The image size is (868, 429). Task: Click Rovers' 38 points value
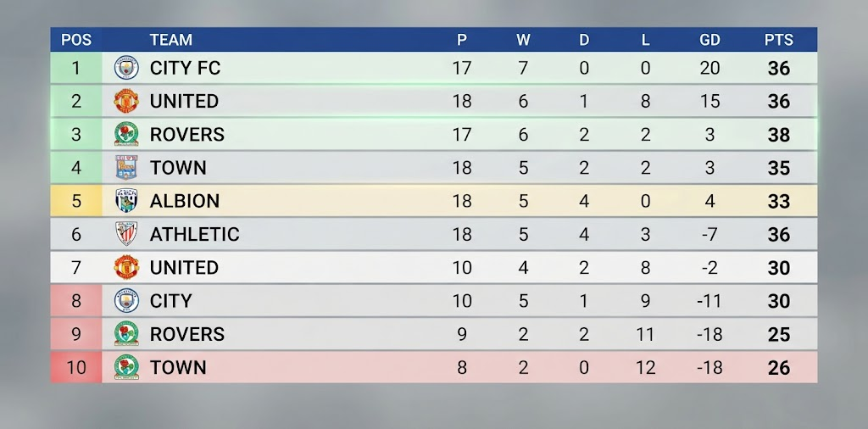(x=778, y=135)
